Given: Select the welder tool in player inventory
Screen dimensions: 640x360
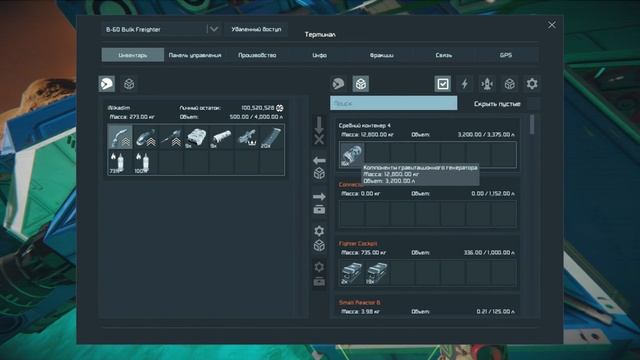Looking at the screenshot, I should click(x=120, y=137).
